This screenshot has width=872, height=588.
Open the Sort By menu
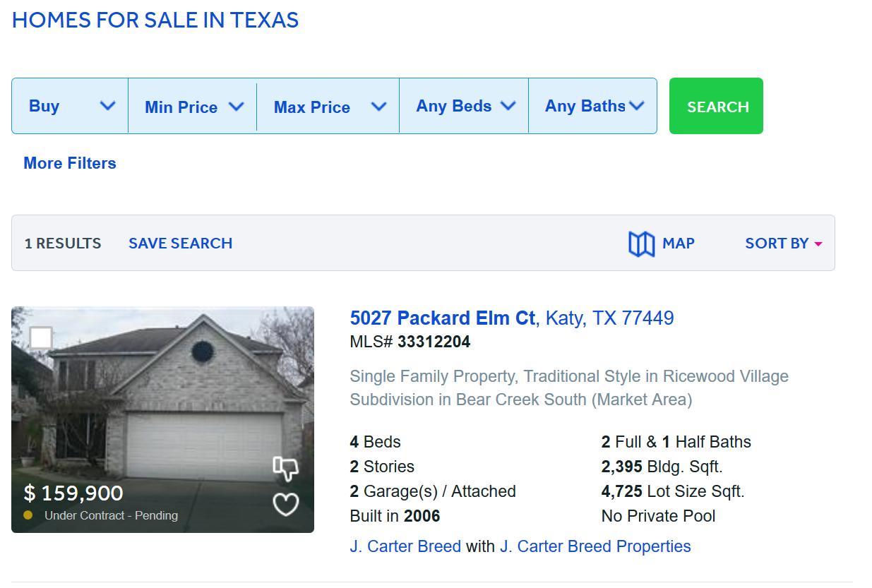pos(784,244)
